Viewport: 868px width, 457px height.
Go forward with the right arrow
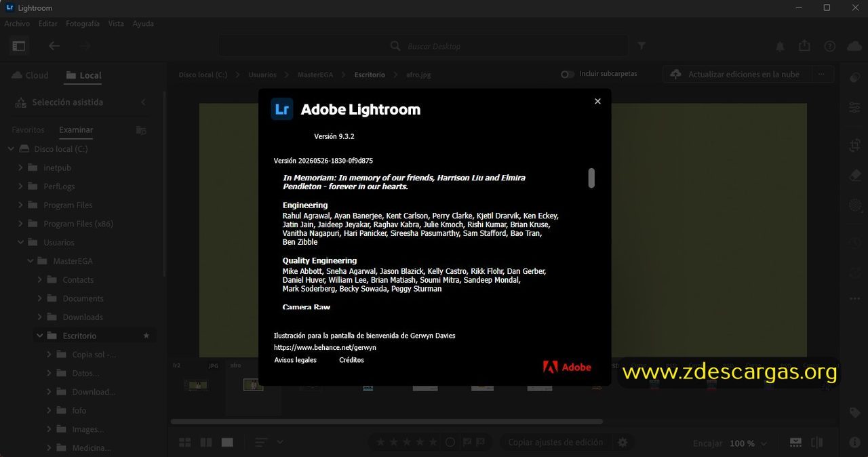pyautogui.click(x=85, y=46)
